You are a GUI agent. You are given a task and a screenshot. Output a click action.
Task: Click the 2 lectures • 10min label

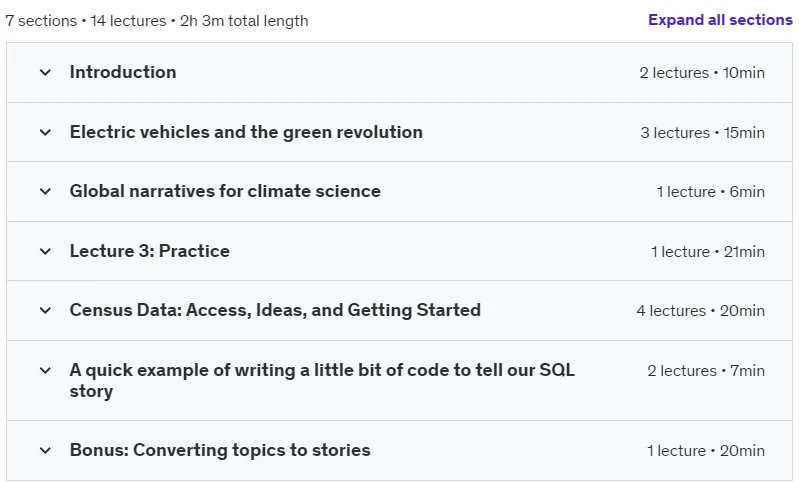[x=702, y=73]
